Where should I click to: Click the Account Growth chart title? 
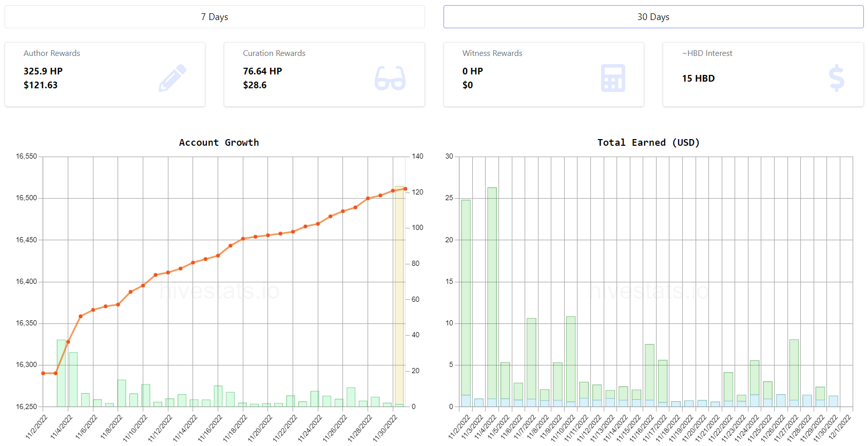[219, 143]
